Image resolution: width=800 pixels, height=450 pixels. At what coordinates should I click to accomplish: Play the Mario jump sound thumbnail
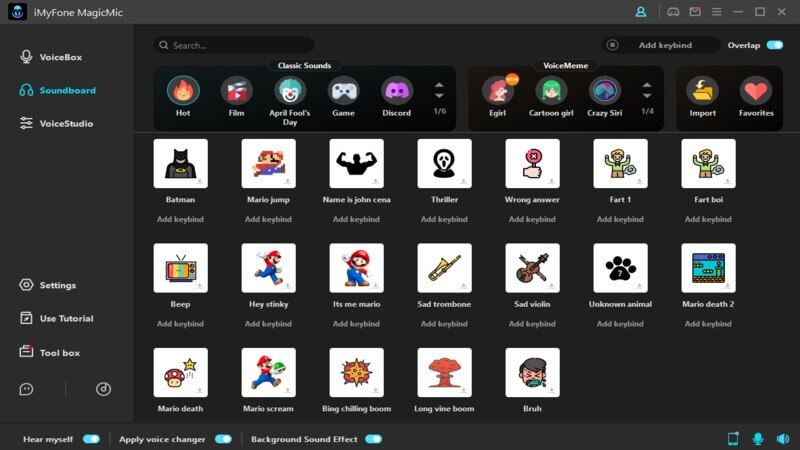[x=268, y=163]
